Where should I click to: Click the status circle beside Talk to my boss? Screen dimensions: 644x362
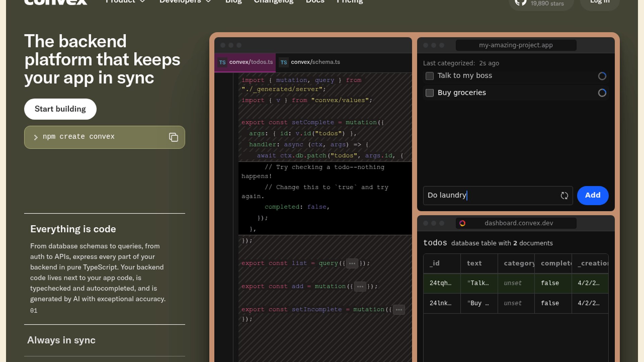tap(602, 76)
